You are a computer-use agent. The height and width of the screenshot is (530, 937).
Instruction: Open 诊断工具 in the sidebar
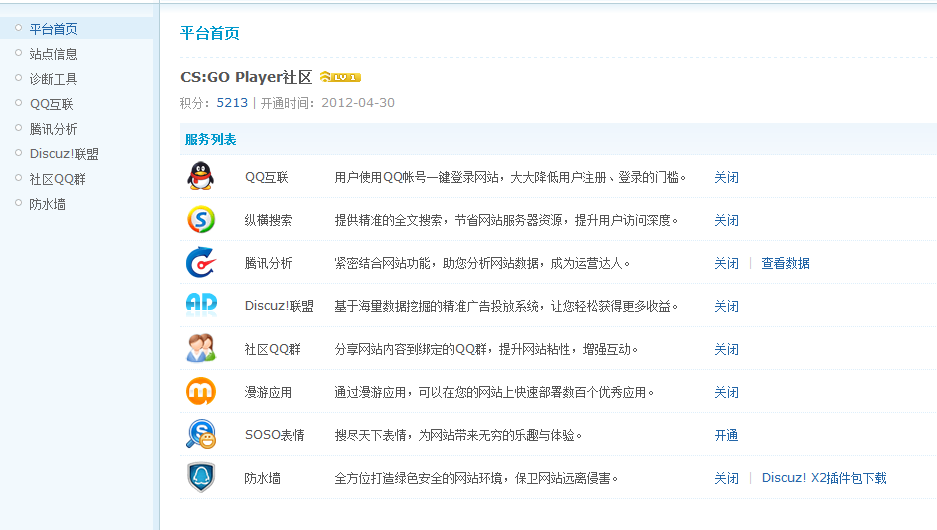pos(54,79)
